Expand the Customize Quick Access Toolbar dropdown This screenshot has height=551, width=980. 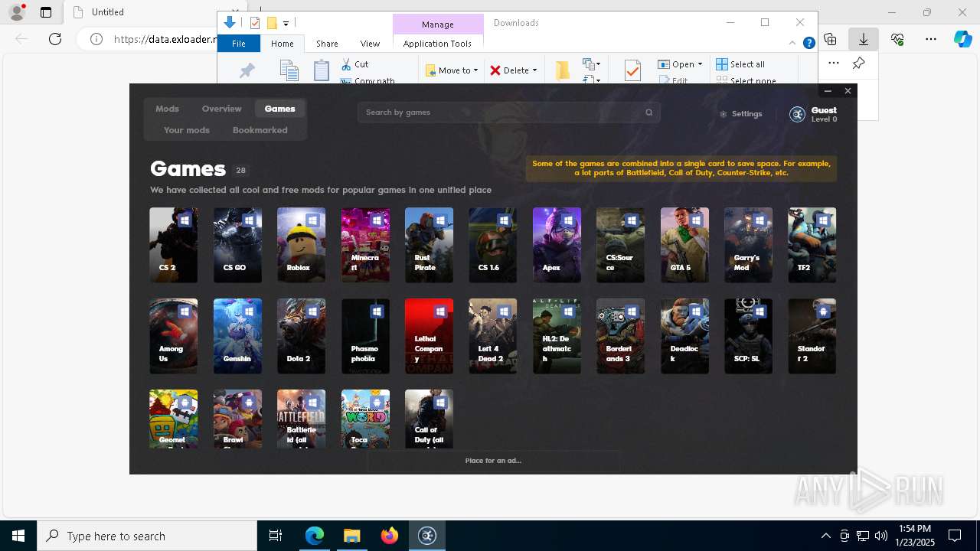tap(286, 23)
